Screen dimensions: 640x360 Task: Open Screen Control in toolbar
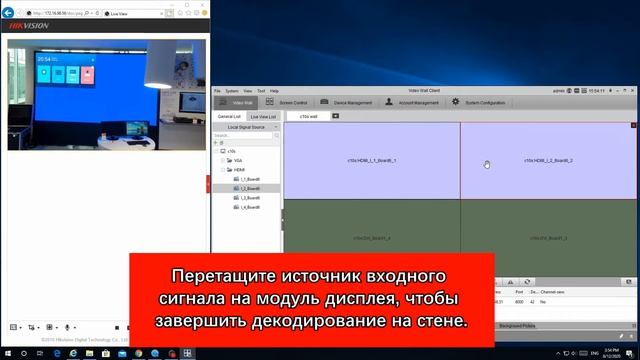(x=287, y=102)
